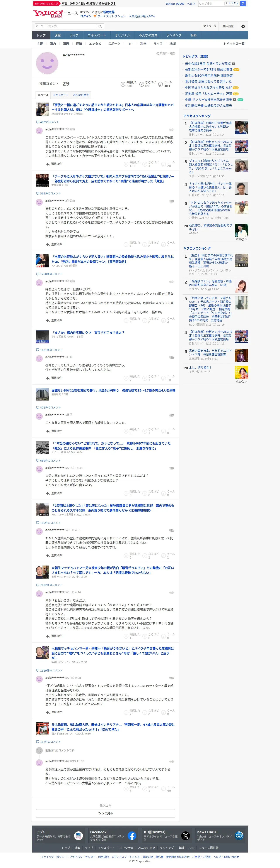The image size is (280, 868).
Task: Open the ヘルプ link in the header
Action: [191, 4]
